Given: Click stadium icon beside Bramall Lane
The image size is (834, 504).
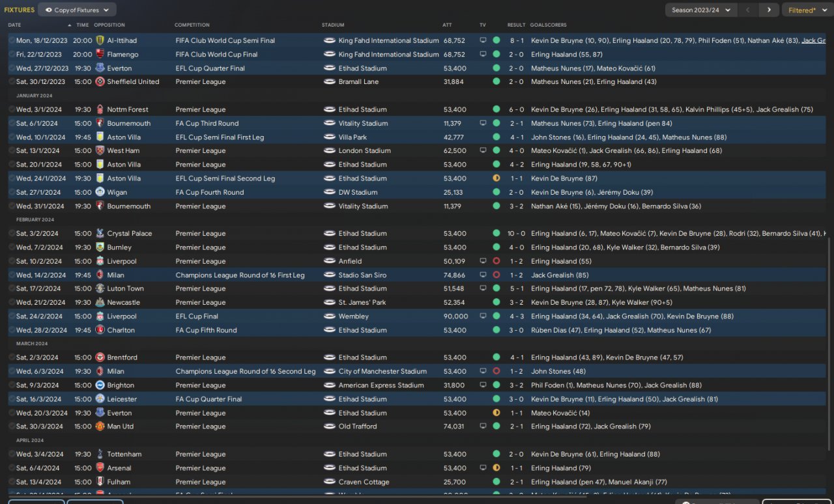Looking at the screenshot, I should point(329,82).
